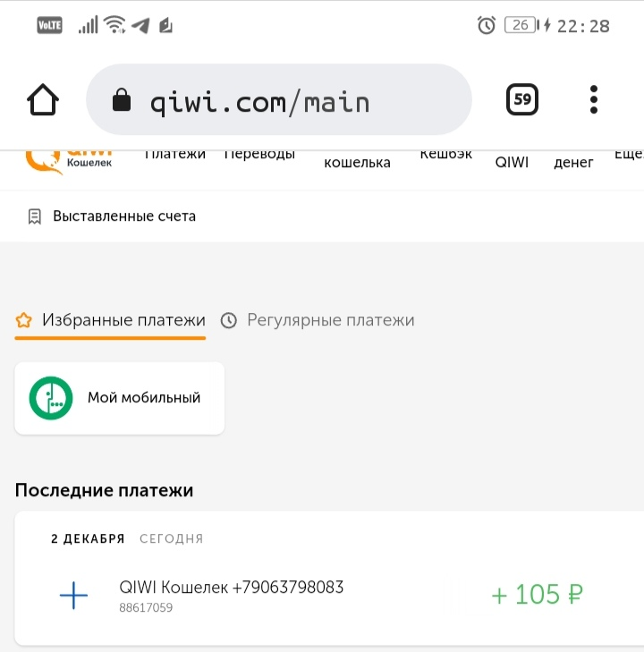Open the Платежи menu item

point(174,155)
